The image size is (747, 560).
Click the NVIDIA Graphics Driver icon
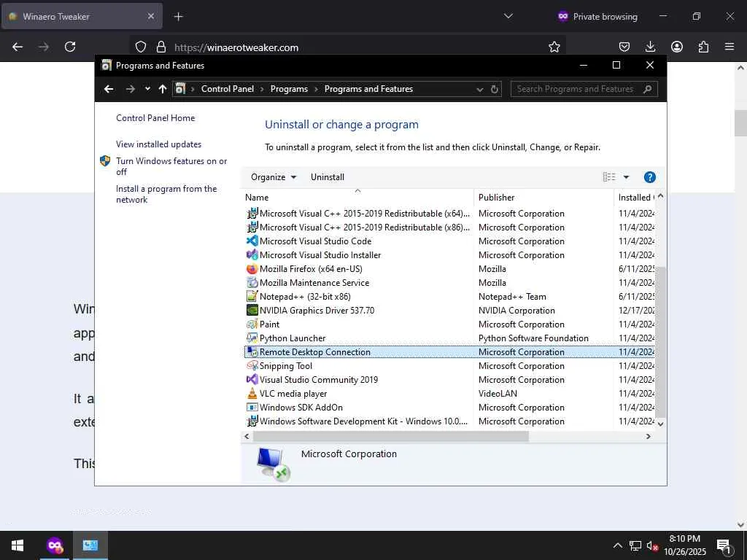[x=252, y=310]
